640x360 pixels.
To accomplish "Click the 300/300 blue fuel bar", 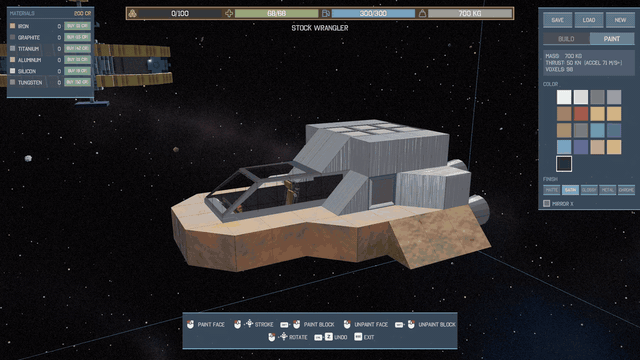I will (x=373, y=13).
